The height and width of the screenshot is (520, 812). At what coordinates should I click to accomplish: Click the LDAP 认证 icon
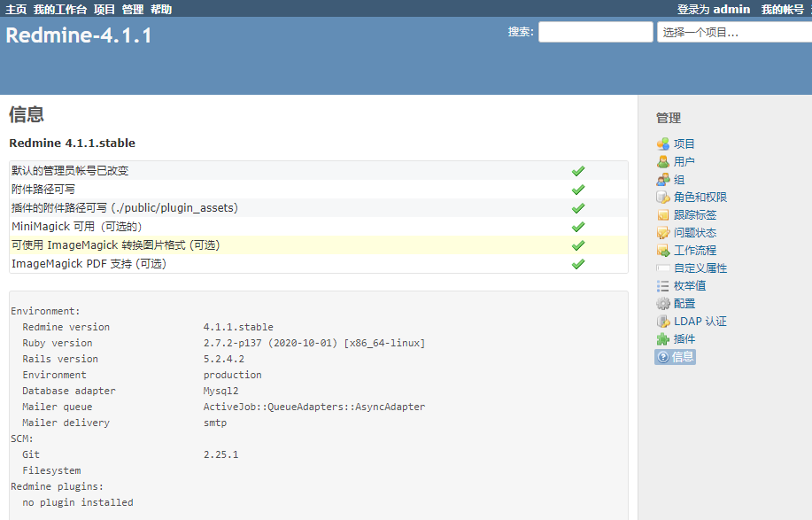tap(663, 321)
